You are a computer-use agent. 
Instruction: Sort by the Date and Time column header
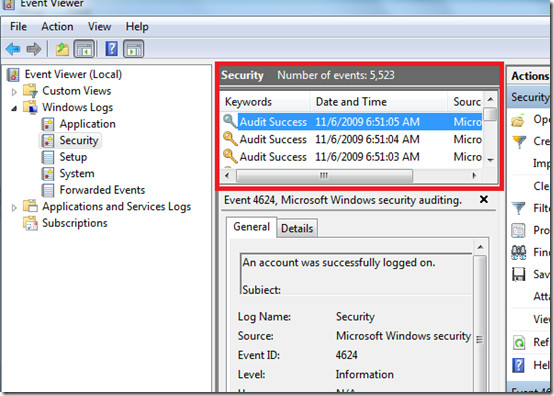[x=378, y=102]
